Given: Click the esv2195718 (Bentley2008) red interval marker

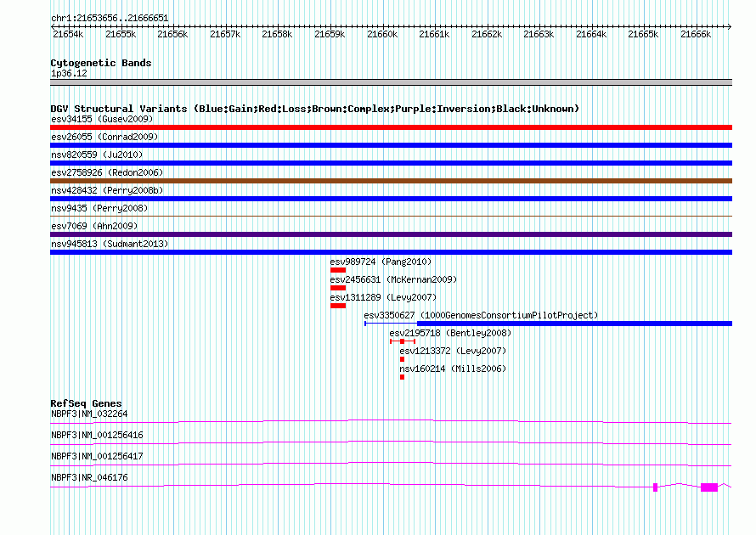Looking at the screenshot, I should pyautogui.click(x=403, y=341).
